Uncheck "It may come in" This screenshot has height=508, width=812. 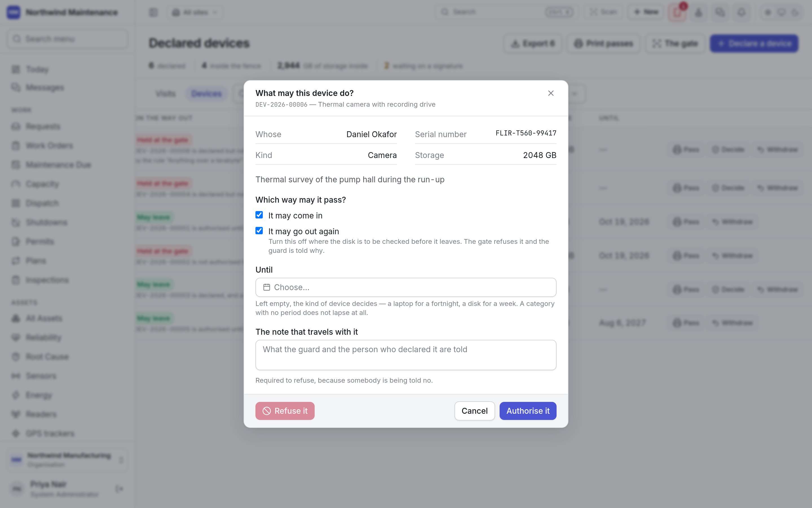coord(259,215)
